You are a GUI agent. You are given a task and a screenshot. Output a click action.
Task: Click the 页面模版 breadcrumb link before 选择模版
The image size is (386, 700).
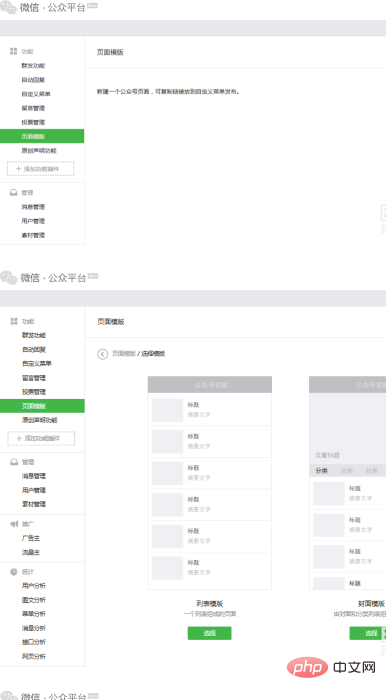pos(124,354)
